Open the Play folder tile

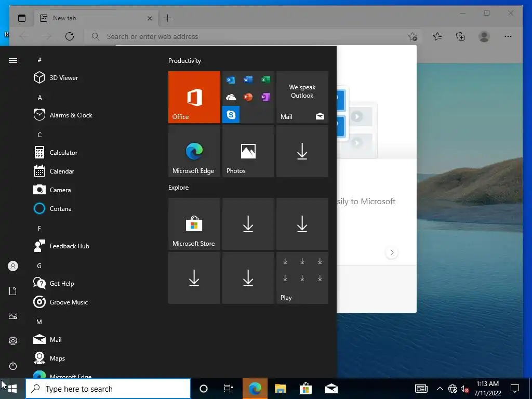coord(302,278)
